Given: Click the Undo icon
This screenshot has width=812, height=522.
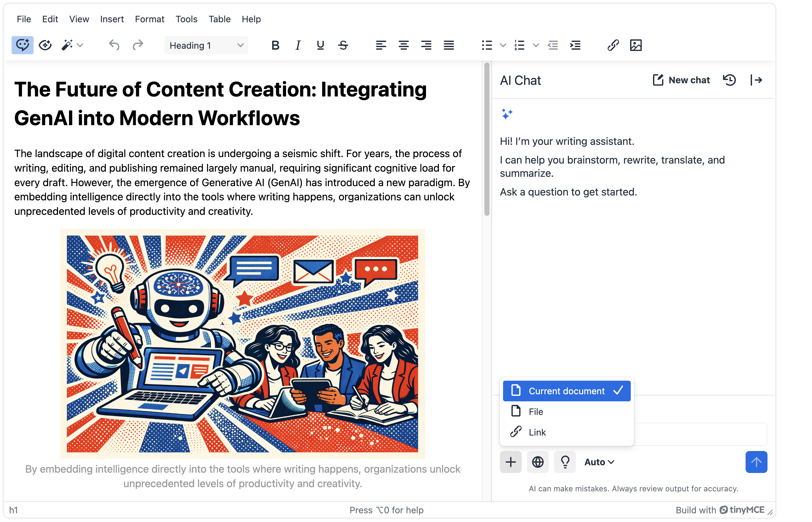Looking at the screenshot, I should pyautogui.click(x=114, y=45).
